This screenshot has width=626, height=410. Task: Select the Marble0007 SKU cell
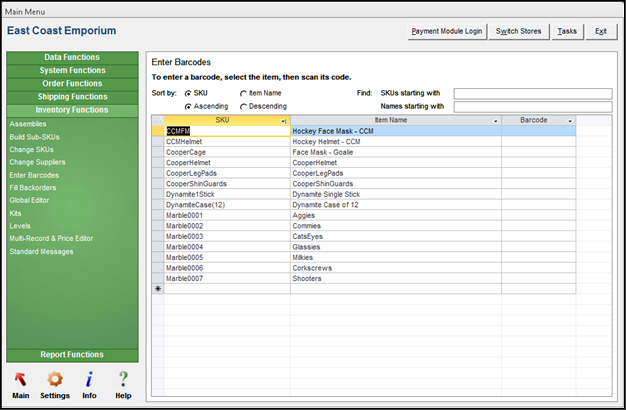click(227, 279)
